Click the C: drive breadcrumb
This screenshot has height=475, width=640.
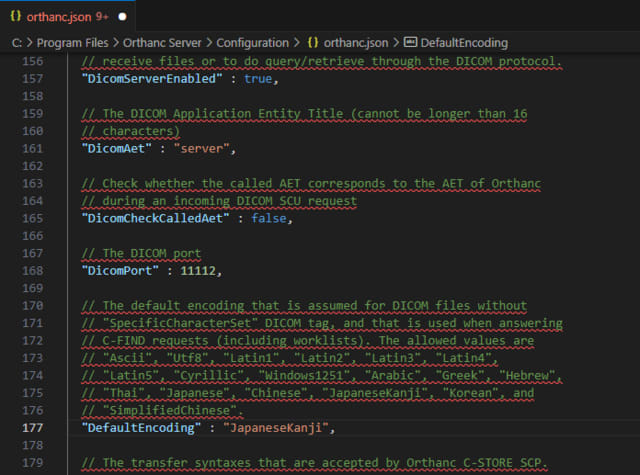pyautogui.click(x=18, y=43)
